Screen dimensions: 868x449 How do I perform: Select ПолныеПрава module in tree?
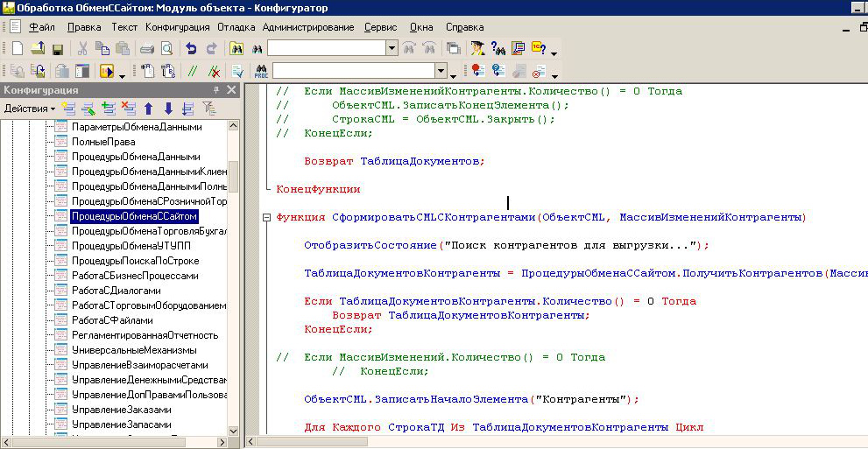click(103, 142)
